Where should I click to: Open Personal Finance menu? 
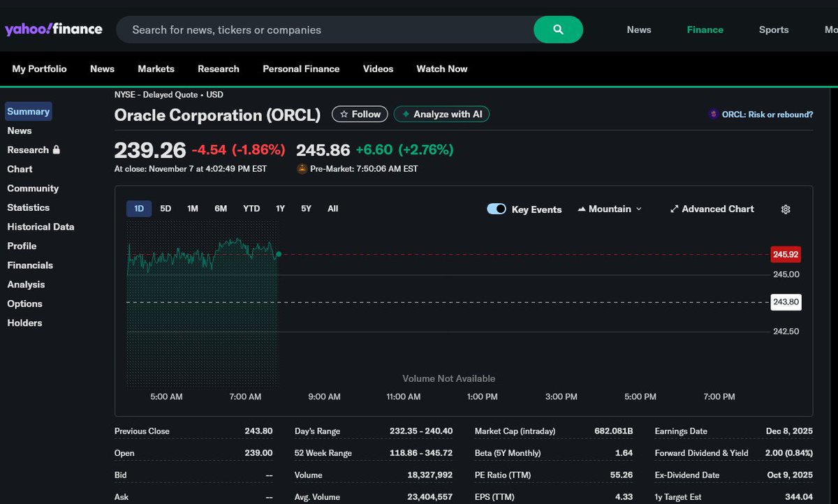coord(301,68)
